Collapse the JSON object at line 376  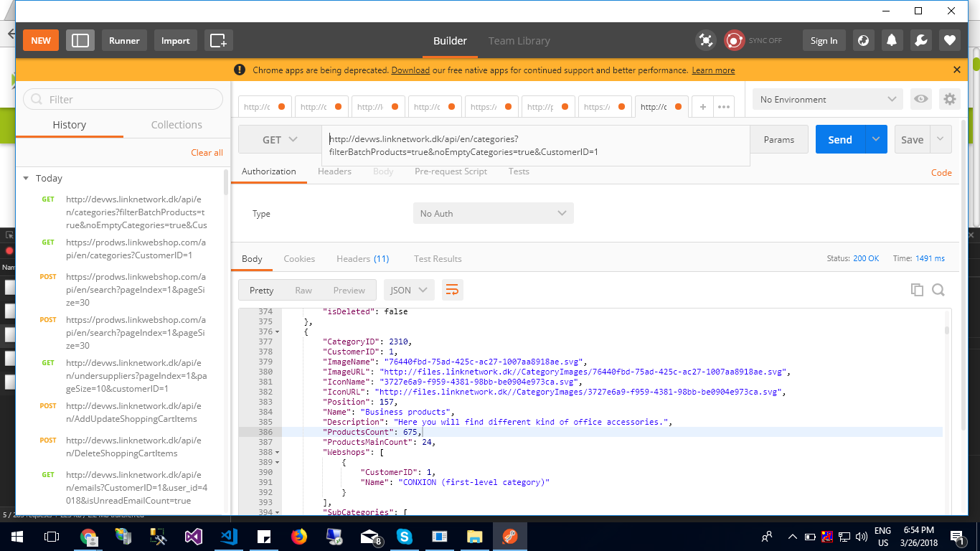278,332
